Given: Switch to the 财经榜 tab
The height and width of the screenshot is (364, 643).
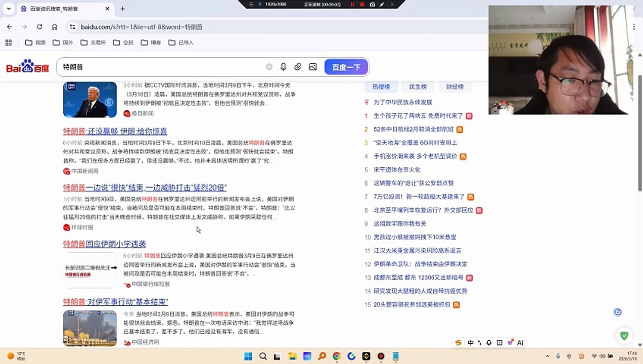Looking at the screenshot, I should [455, 87].
